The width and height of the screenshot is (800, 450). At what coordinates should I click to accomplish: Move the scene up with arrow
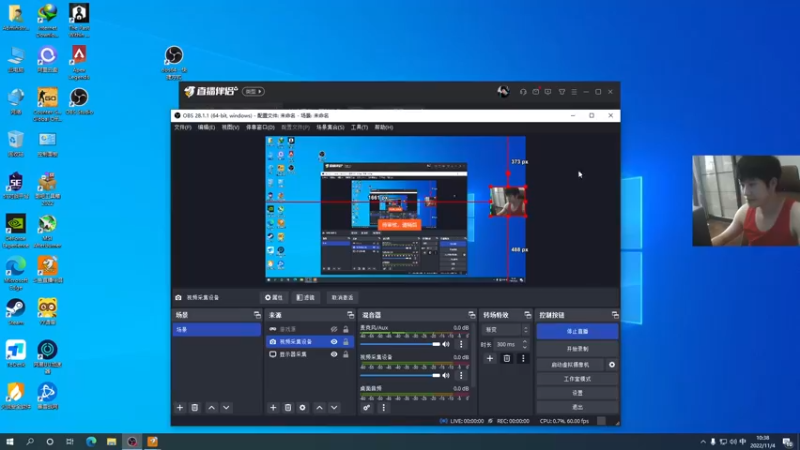click(x=211, y=408)
